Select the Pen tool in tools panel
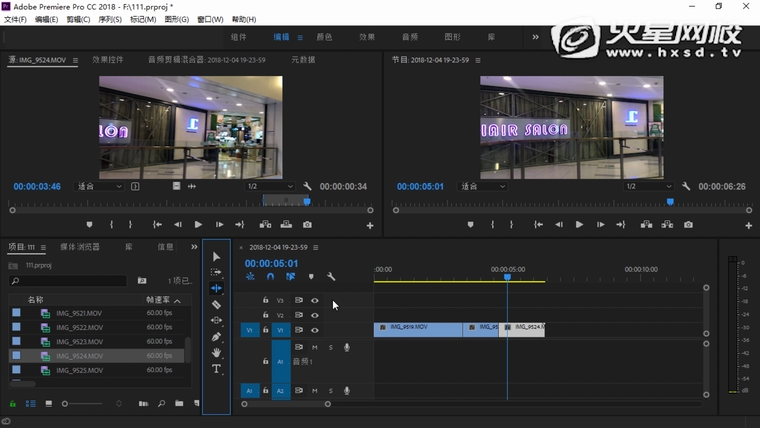This screenshot has height=428, width=760. (x=216, y=337)
